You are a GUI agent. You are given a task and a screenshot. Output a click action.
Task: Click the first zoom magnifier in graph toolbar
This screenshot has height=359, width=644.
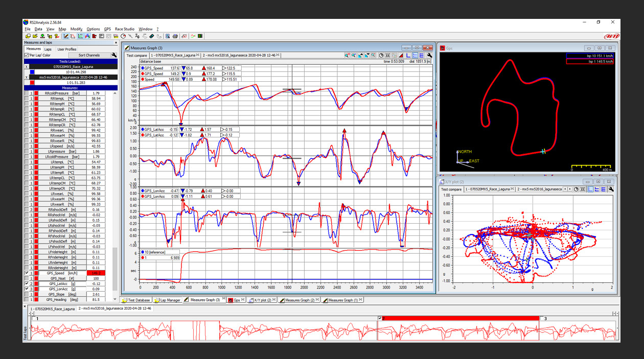coord(347,55)
